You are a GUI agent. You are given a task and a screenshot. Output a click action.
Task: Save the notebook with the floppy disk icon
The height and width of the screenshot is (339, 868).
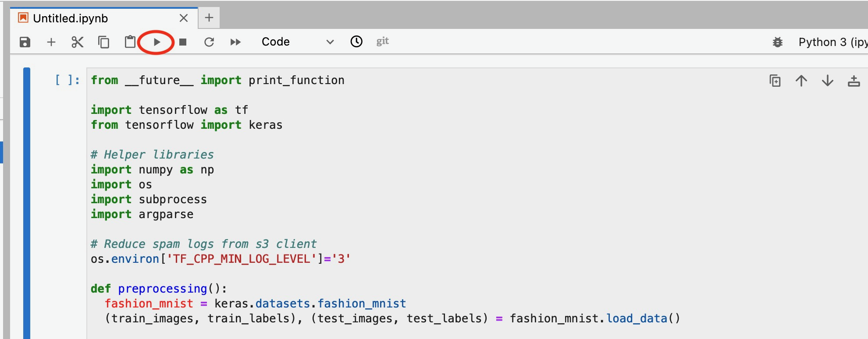[x=25, y=42]
